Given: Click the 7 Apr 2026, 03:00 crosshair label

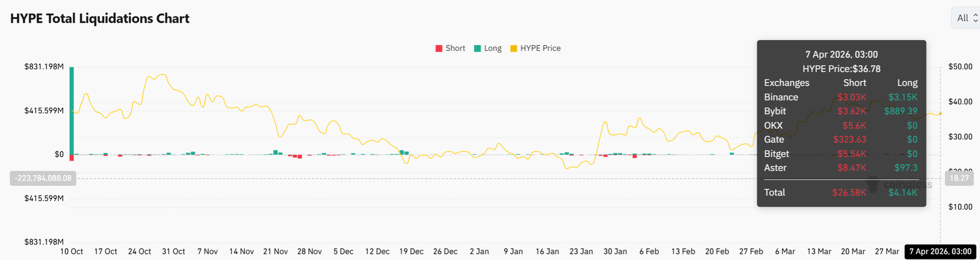Looking at the screenshot, I should [940, 251].
